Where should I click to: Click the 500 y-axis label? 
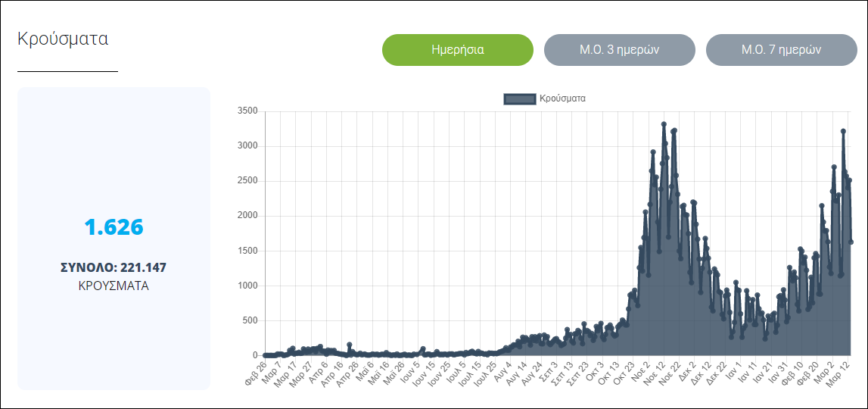250,320
